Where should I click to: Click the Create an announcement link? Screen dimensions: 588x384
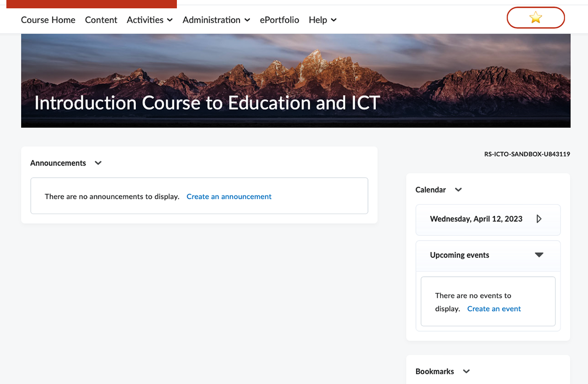[229, 196]
